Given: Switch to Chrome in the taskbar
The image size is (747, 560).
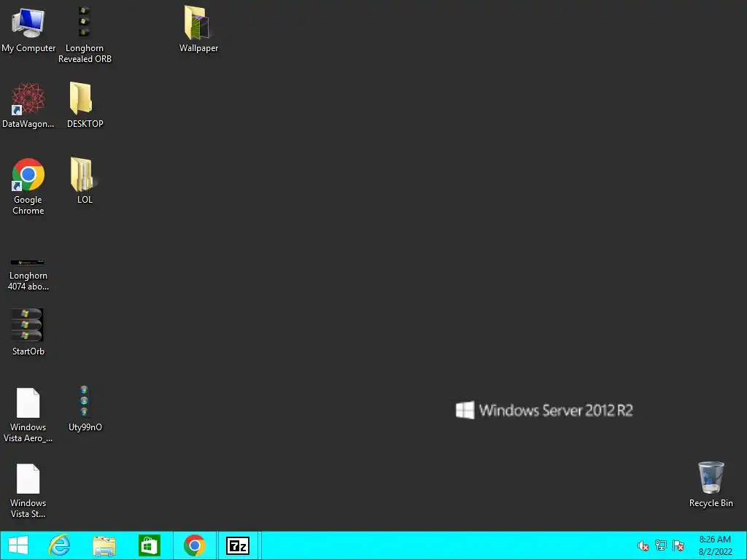Looking at the screenshot, I should [x=194, y=545].
